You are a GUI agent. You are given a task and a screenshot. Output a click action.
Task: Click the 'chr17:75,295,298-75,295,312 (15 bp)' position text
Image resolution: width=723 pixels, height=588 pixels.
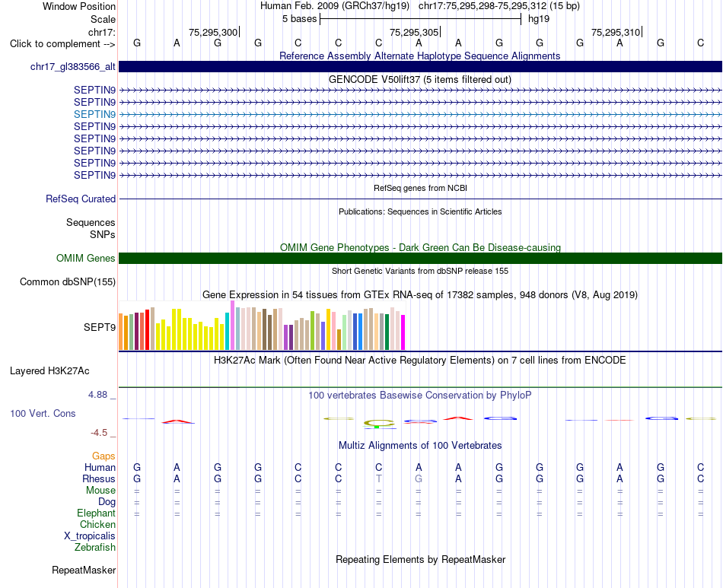tap(499, 6)
